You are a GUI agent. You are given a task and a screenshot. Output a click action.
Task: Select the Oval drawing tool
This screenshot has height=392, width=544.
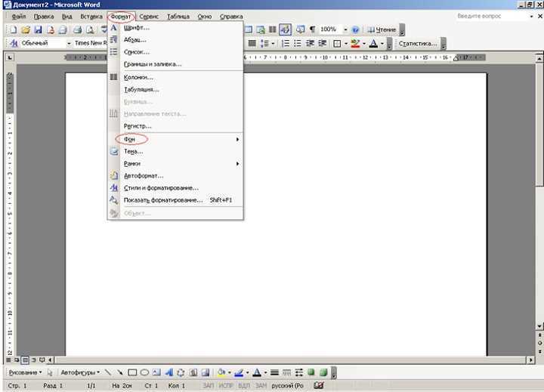(x=144, y=372)
